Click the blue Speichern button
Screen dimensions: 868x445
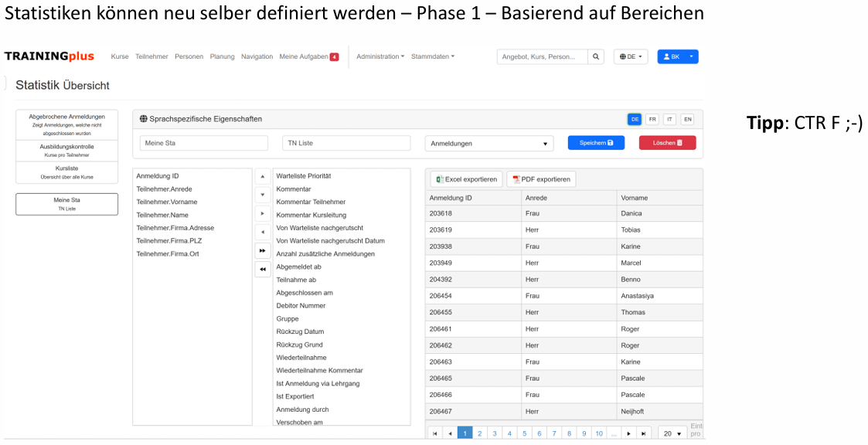pos(596,143)
